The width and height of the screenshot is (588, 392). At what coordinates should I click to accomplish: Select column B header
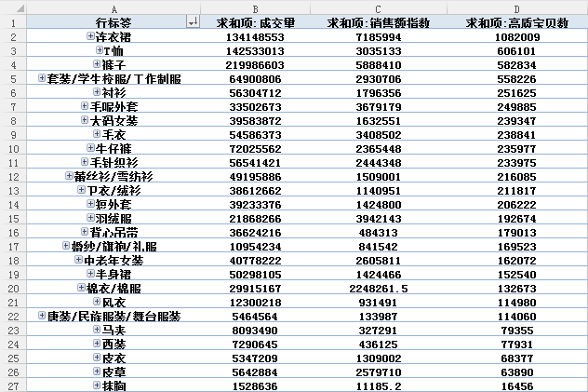click(256, 7)
